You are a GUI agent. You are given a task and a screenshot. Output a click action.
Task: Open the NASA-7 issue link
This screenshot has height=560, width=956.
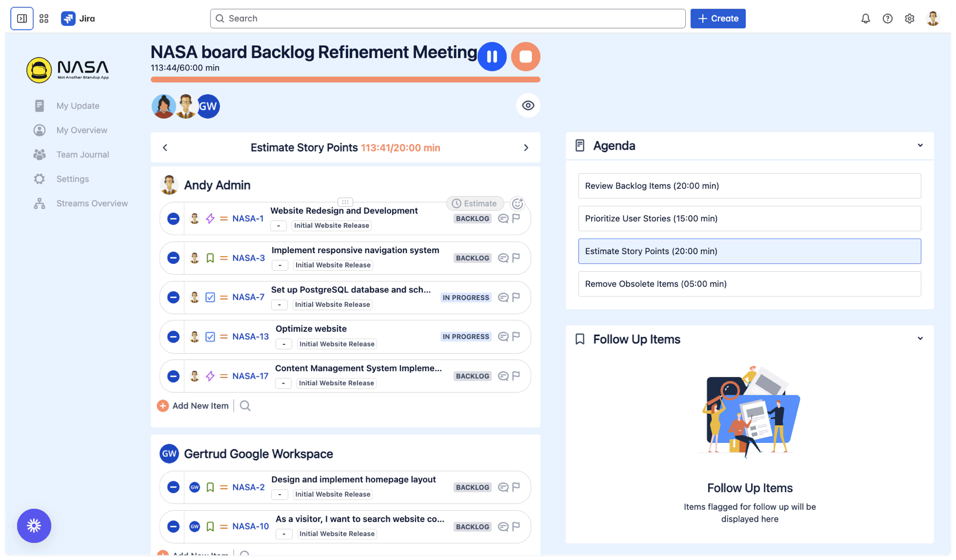(248, 297)
